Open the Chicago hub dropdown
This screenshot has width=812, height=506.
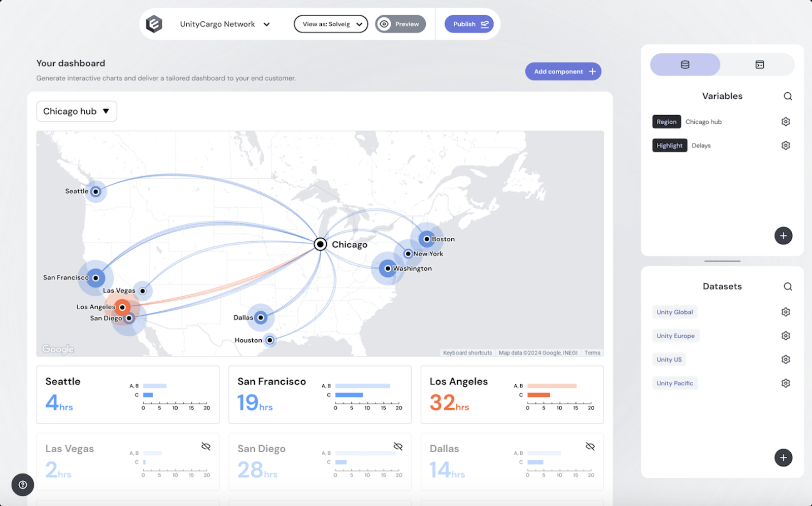click(77, 111)
